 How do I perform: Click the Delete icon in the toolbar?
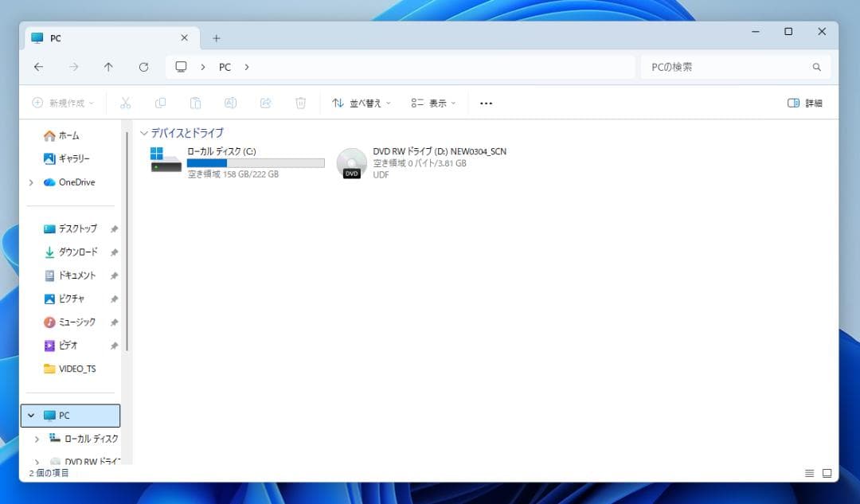pyautogui.click(x=300, y=103)
